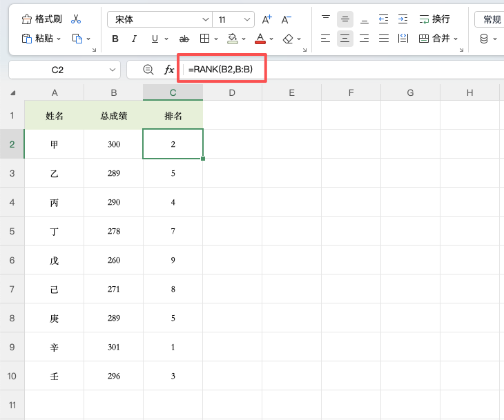This screenshot has width=504, height=420.
Task: Open the font size dropdown
Action: pyautogui.click(x=247, y=19)
